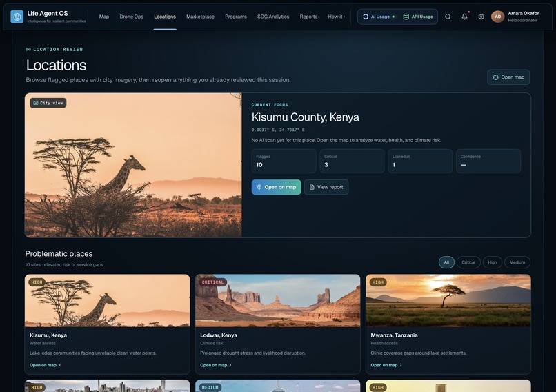Click the API Usage database icon
The height and width of the screenshot is (392, 556).
[406, 17]
